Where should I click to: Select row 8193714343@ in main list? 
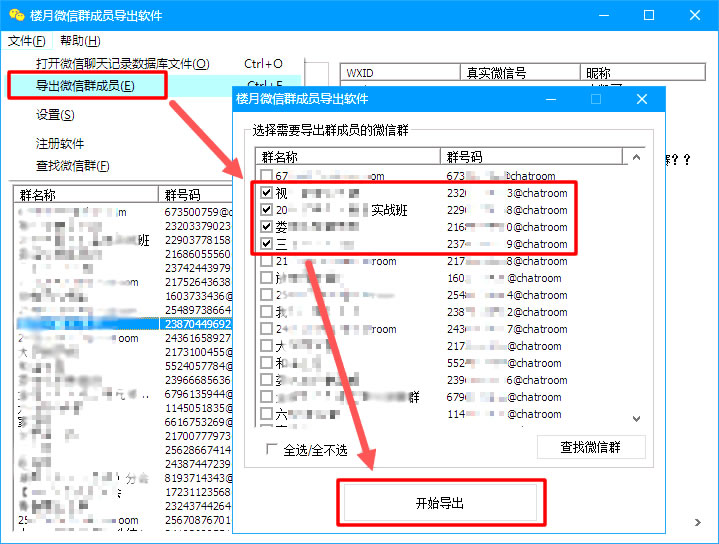(124, 477)
